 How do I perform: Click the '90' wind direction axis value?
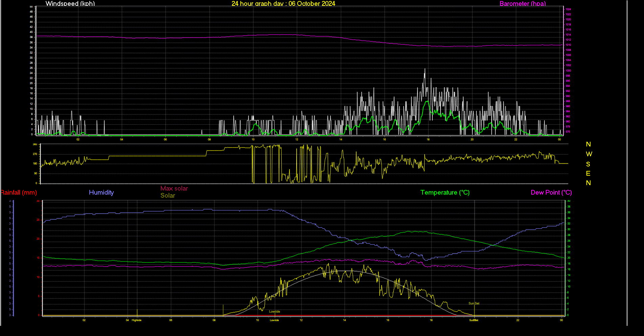36,173
